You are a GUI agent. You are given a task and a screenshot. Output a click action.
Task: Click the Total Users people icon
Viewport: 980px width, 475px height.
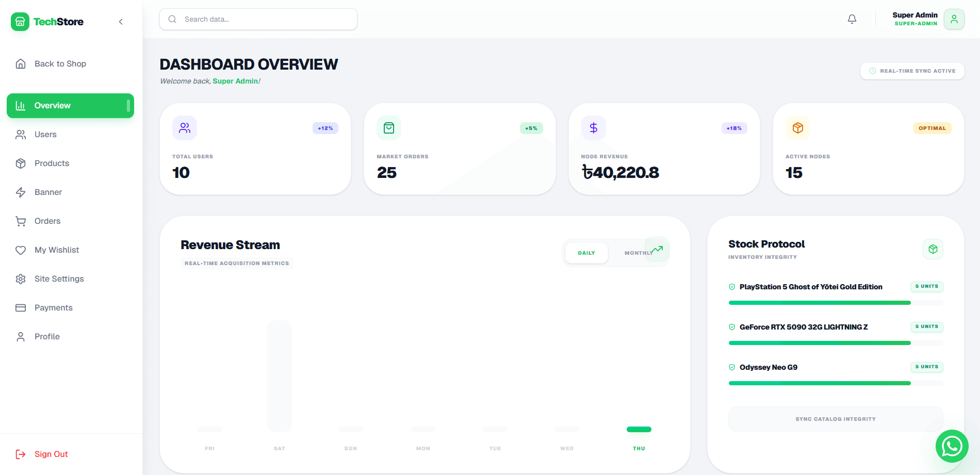(x=185, y=128)
